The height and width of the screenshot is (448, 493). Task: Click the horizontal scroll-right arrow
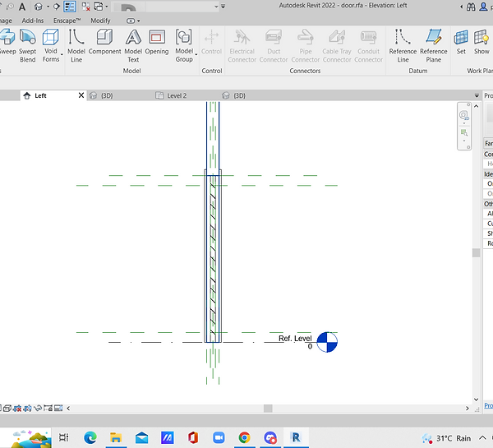[468, 409]
